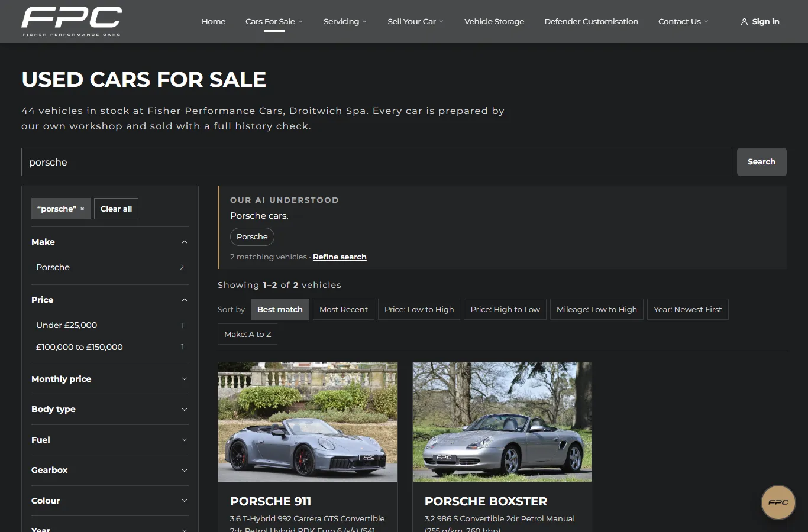This screenshot has width=808, height=532.
Task: Open the Sell Your Car menu
Action: 415,22
